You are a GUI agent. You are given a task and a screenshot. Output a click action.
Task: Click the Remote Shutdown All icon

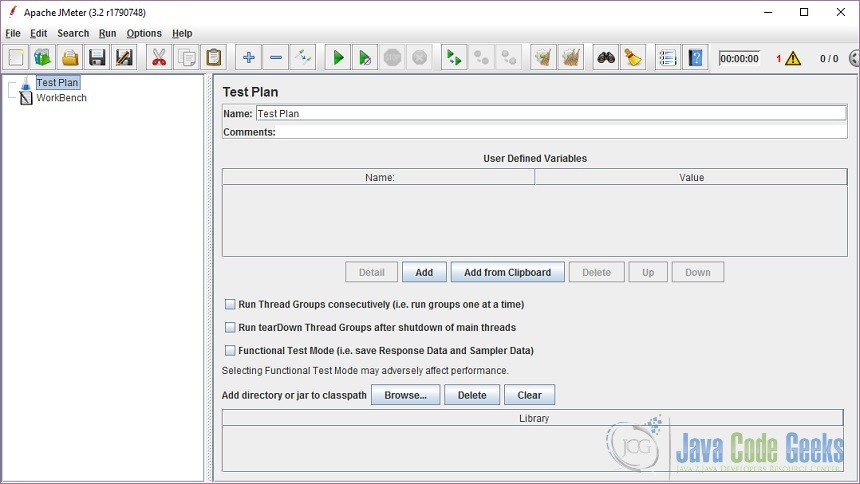point(509,57)
